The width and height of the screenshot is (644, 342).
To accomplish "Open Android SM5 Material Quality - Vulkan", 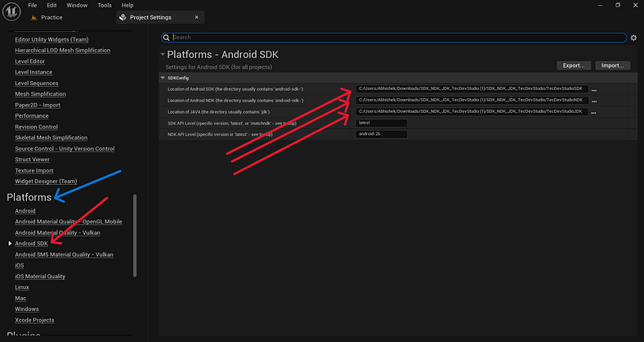I will point(64,254).
